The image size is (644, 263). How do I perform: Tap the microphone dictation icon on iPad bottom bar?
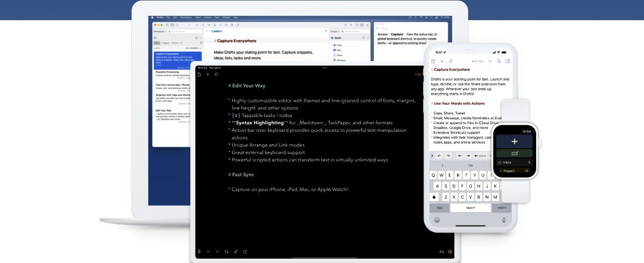(x=199, y=252)
